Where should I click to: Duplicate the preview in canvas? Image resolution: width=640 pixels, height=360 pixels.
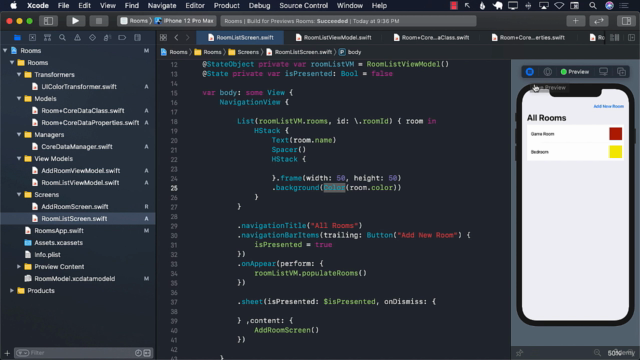point(621,72)
